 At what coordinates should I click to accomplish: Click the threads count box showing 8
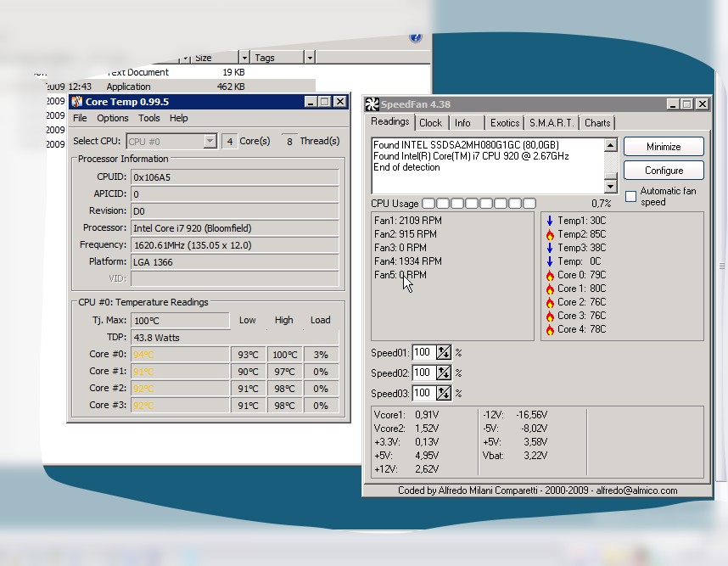point(289,141)
